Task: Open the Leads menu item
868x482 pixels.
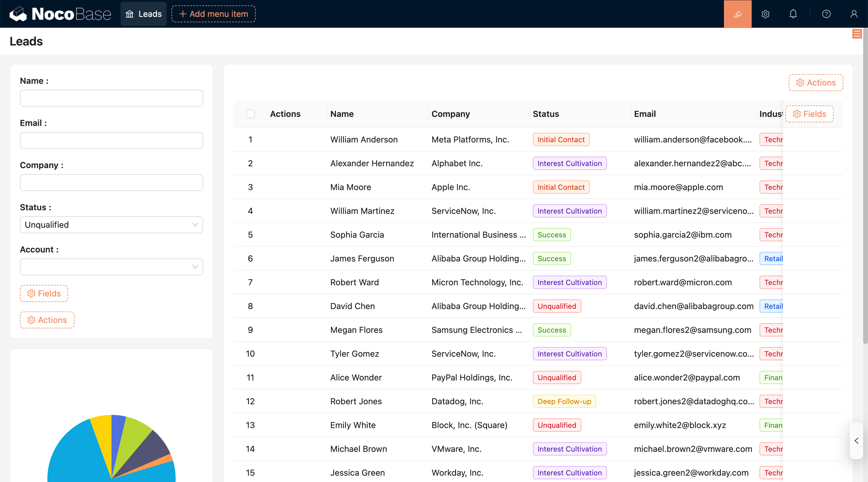Action: pyautogui.click(x=143, y=14)
